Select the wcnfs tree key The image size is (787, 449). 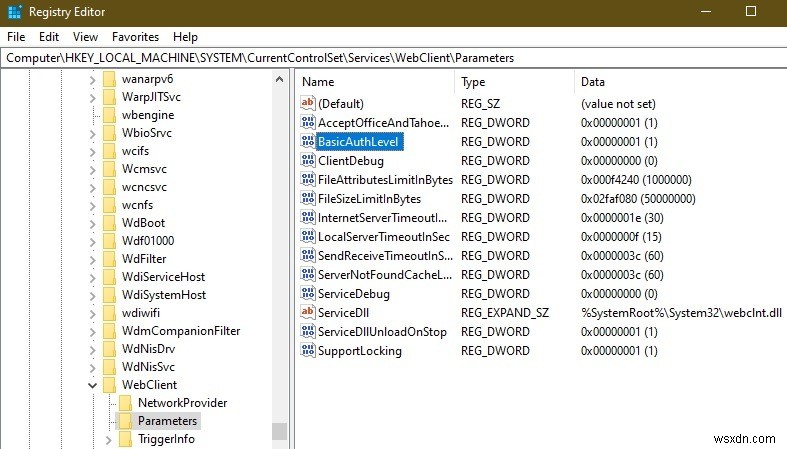138,205
